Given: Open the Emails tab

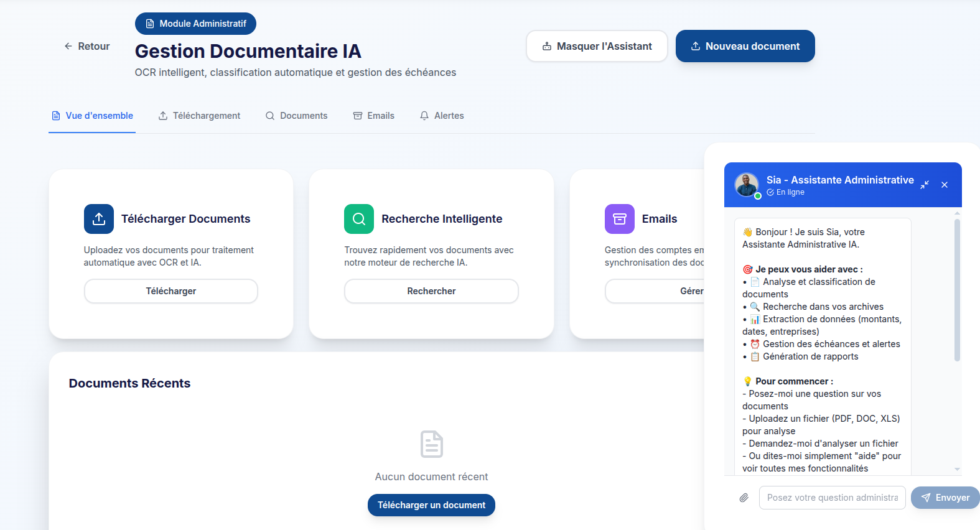Looking at the screenshot, I should 374,116.
